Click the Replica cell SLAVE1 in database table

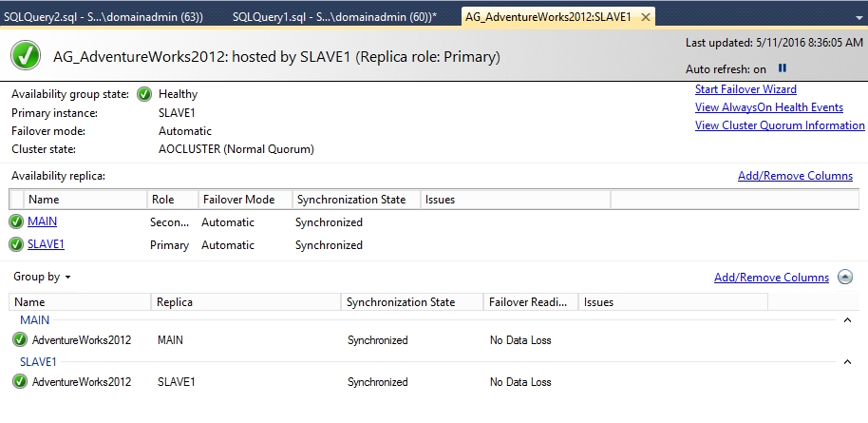point(176,382)
